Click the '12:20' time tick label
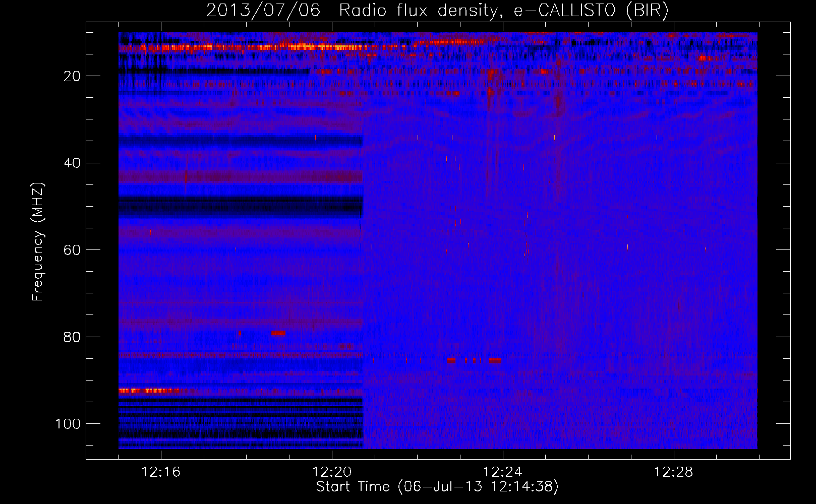 [332, 472]
